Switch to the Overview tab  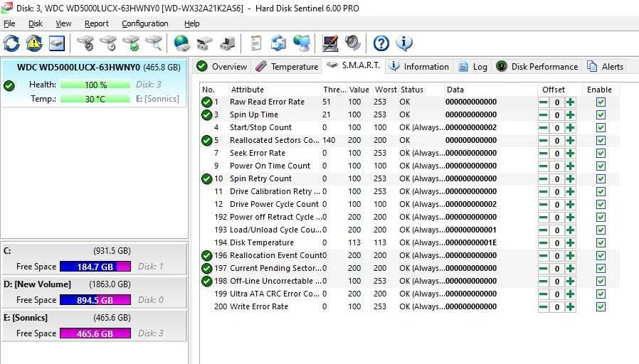221,66
